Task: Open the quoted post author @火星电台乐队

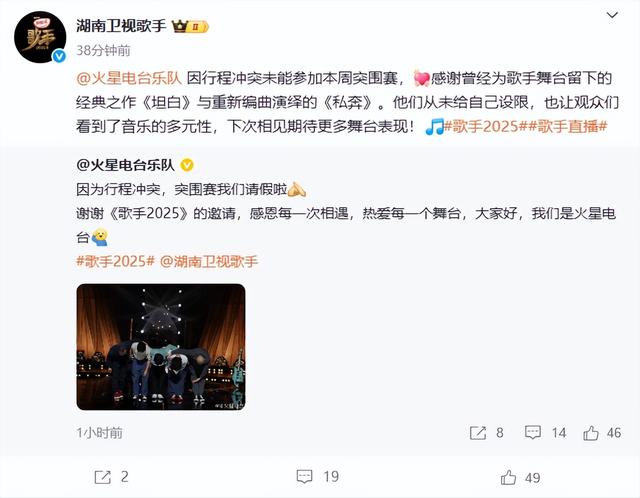Action: click(x=125, y=165)
